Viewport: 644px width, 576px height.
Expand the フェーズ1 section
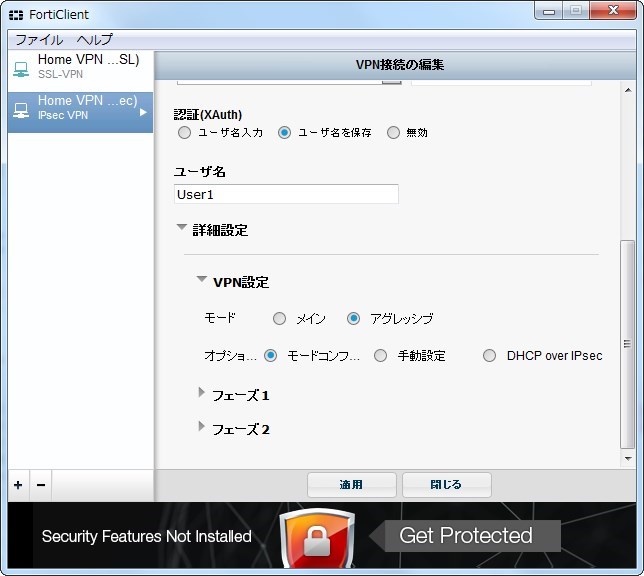201,392
